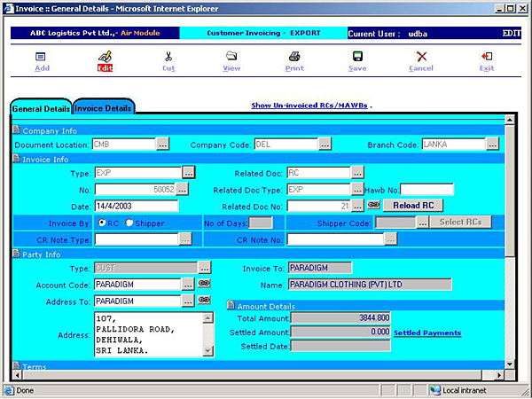Click the Save disk icon

[x=357, y=57]
